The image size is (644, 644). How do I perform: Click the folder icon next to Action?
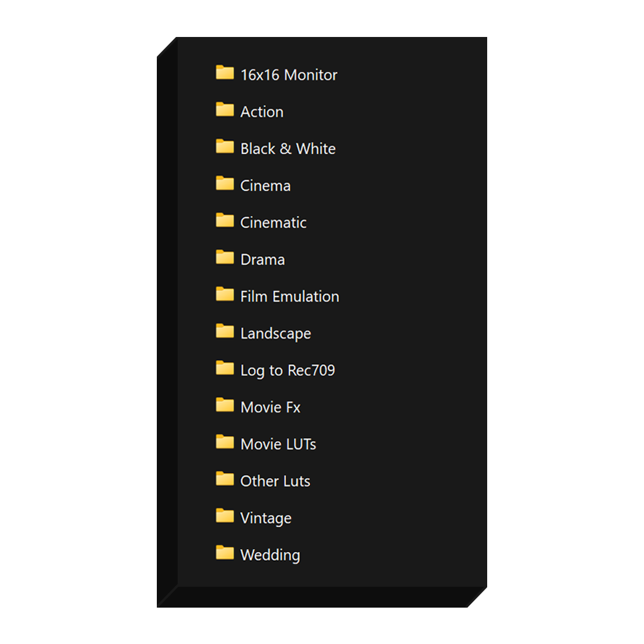[225, 109]
